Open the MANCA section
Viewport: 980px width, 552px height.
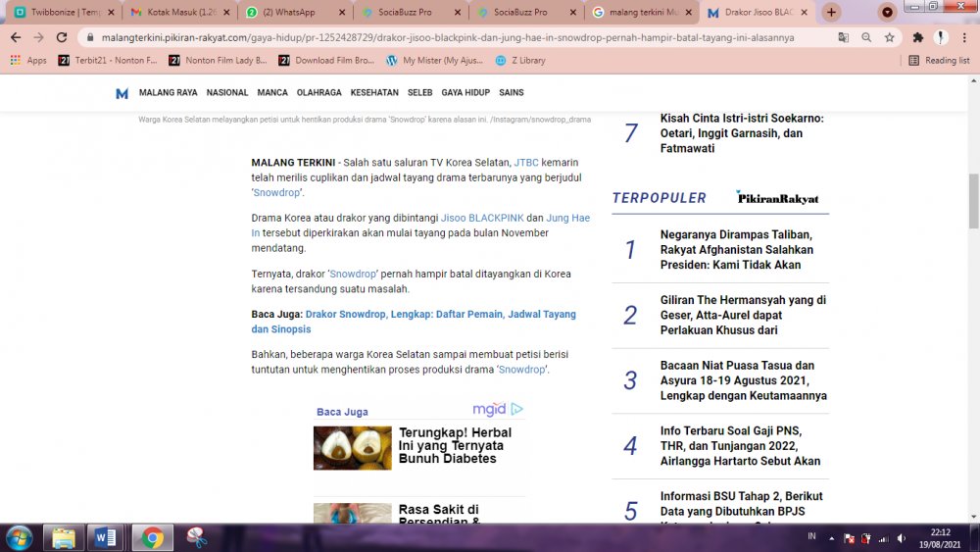click(272, 92)
